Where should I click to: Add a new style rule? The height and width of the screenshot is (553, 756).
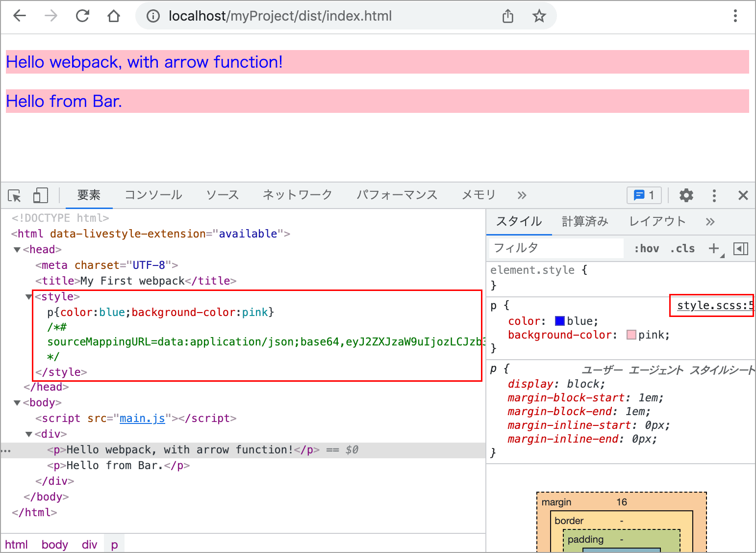pos(714,249)
